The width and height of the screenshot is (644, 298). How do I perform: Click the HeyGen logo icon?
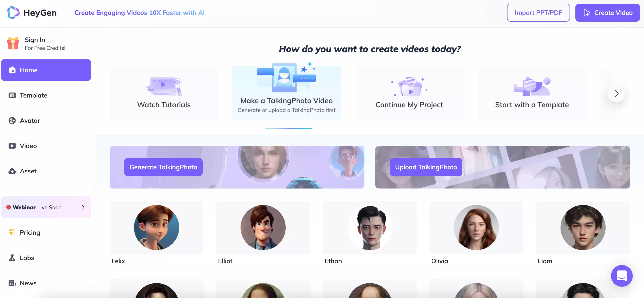coord(13,12)
